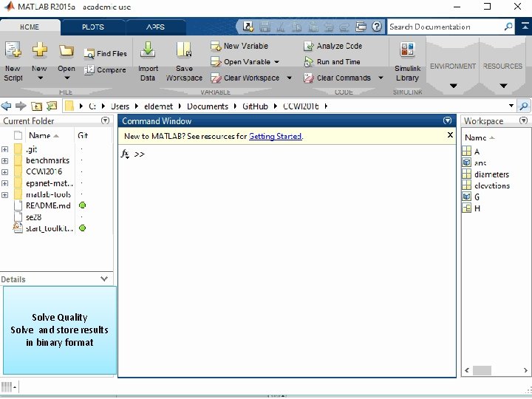The image size is (532, 399).
Task: Open the New dropdown arrow
Action: pyautogui.click(x=40, y=78)
